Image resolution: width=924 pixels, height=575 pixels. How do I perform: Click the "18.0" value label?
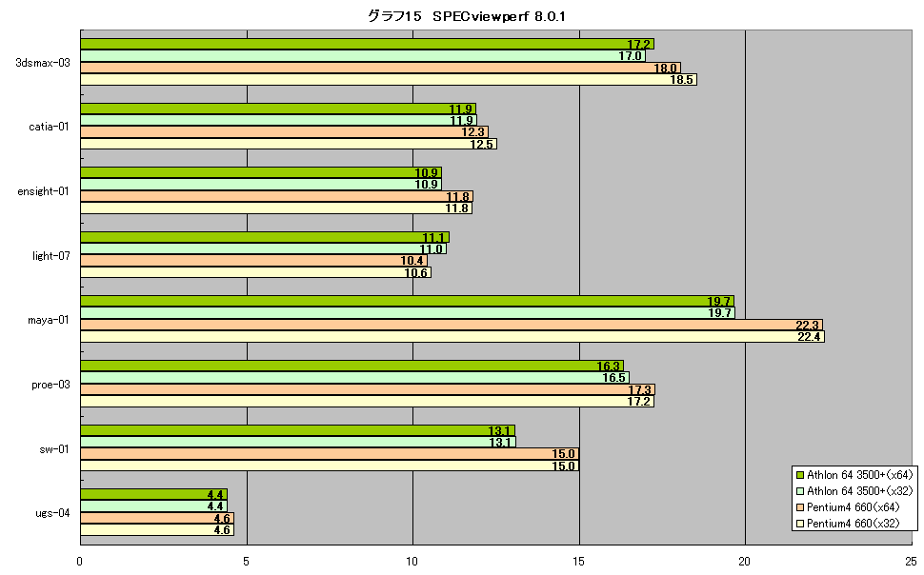[665, 69]
